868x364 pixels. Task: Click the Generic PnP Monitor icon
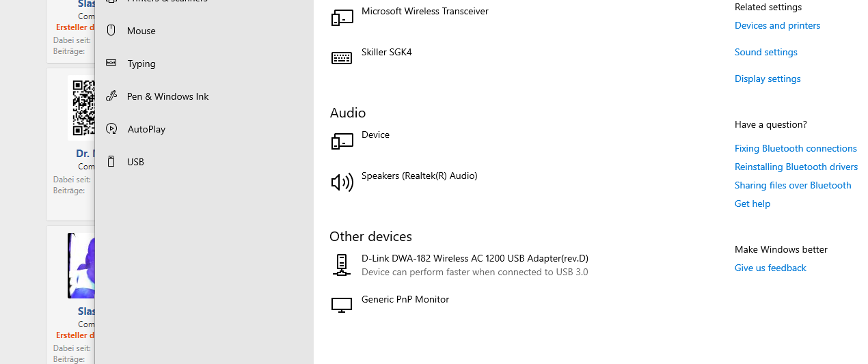[x=342, y=305]
